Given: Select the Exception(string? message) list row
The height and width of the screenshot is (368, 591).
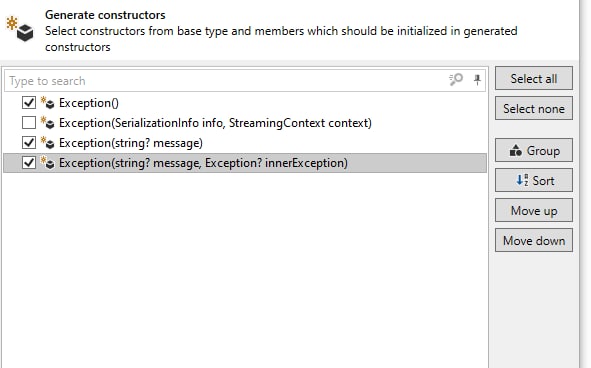Looking at the screenshot, I should point(245,143).
